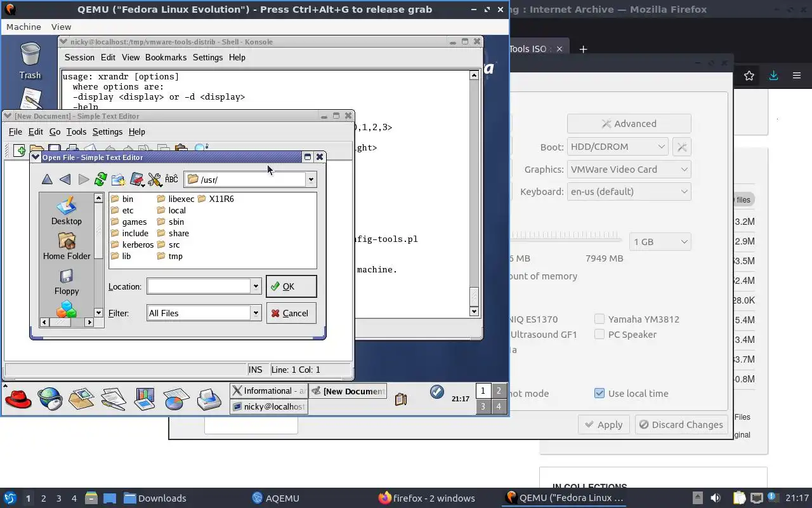
Task: Click the blue checkmark update icon in panel
Action: click(x=436, y=392)
